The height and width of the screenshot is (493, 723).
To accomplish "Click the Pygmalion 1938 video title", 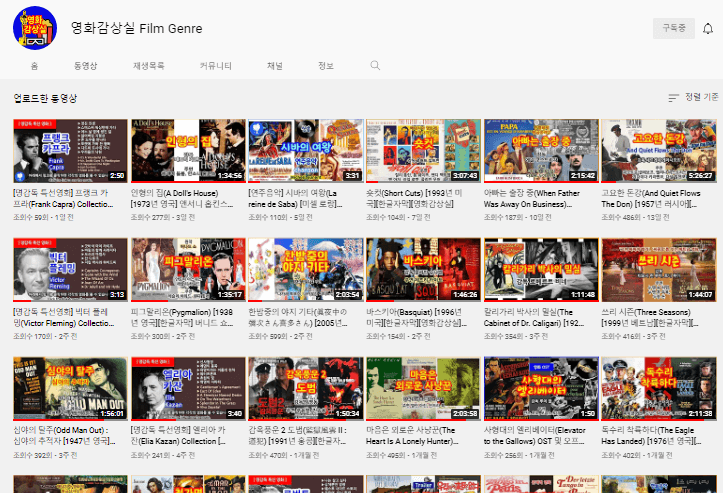I will pyautogui.click(x=182, y=318).
